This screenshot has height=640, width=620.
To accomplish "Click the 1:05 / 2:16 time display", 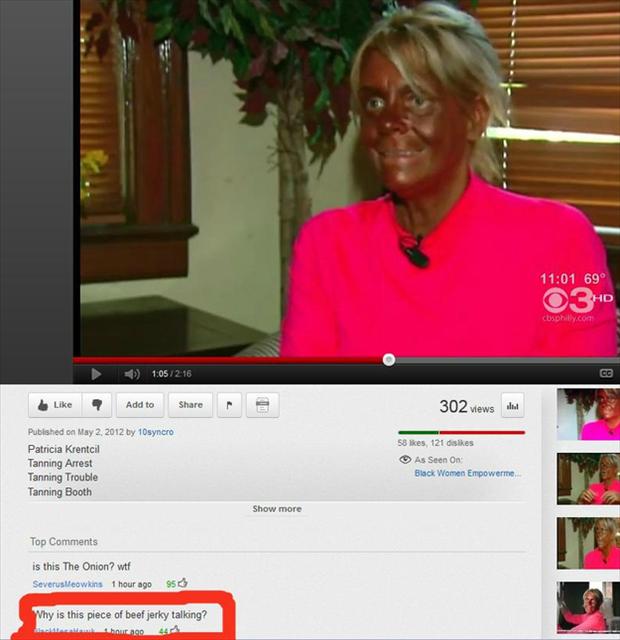I will click(x=171, y=374).
